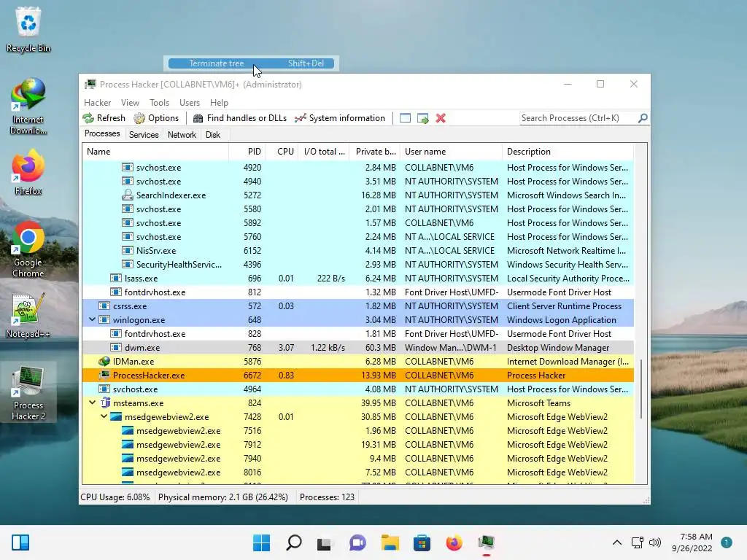Click the Processes: 123 status entry

click(327, 497)
